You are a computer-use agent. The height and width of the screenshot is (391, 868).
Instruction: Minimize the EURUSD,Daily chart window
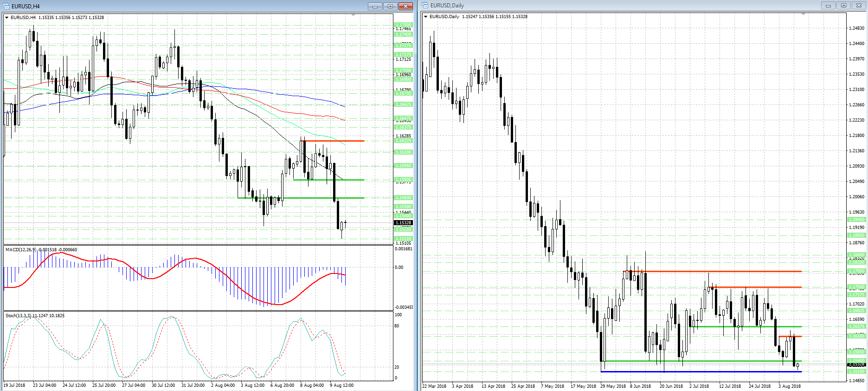point(828,5)
